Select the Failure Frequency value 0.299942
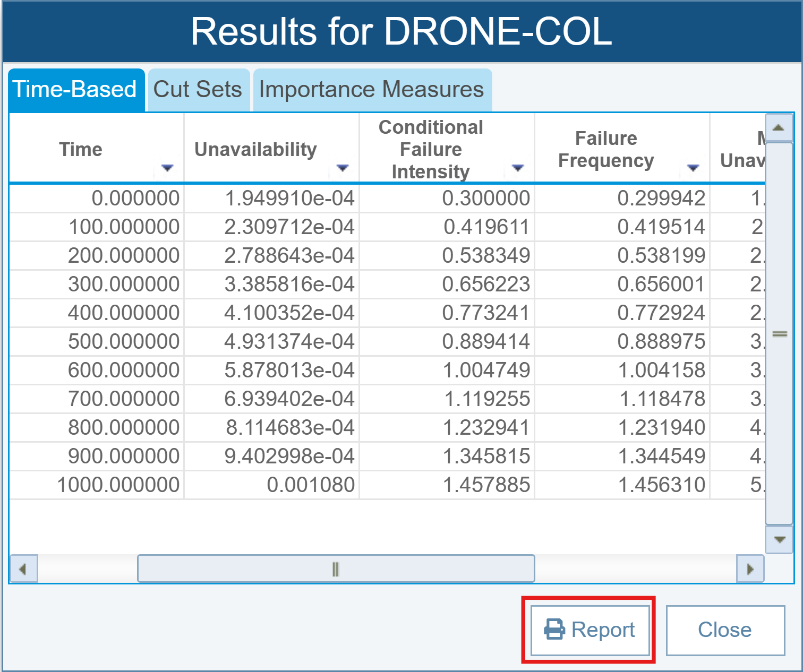803x672 pixels. [661, 198]
